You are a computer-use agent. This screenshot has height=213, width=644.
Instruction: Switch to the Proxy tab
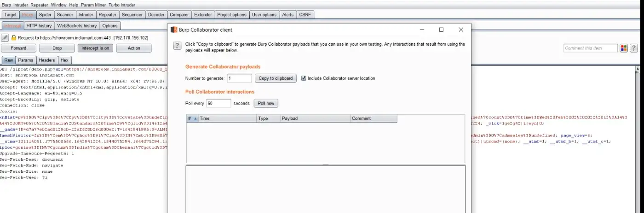[27, 15]
